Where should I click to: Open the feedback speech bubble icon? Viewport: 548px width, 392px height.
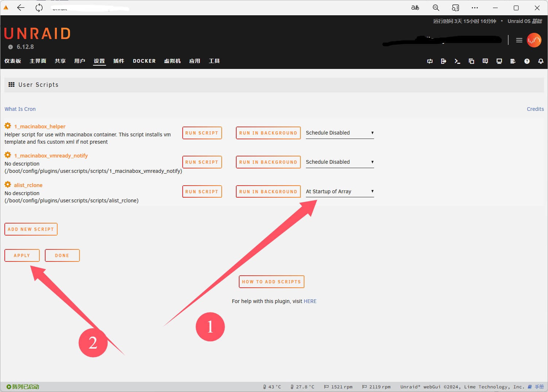485,61
